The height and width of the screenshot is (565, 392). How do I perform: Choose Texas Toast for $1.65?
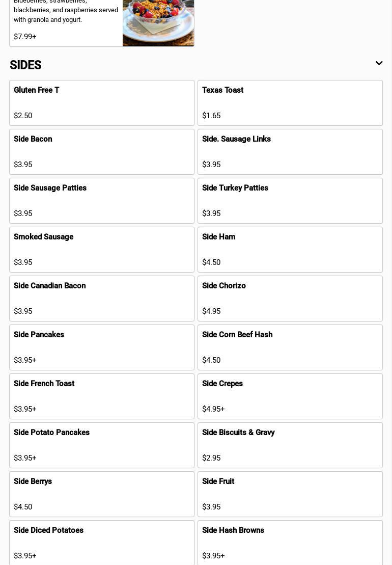[x=290, y=103]
